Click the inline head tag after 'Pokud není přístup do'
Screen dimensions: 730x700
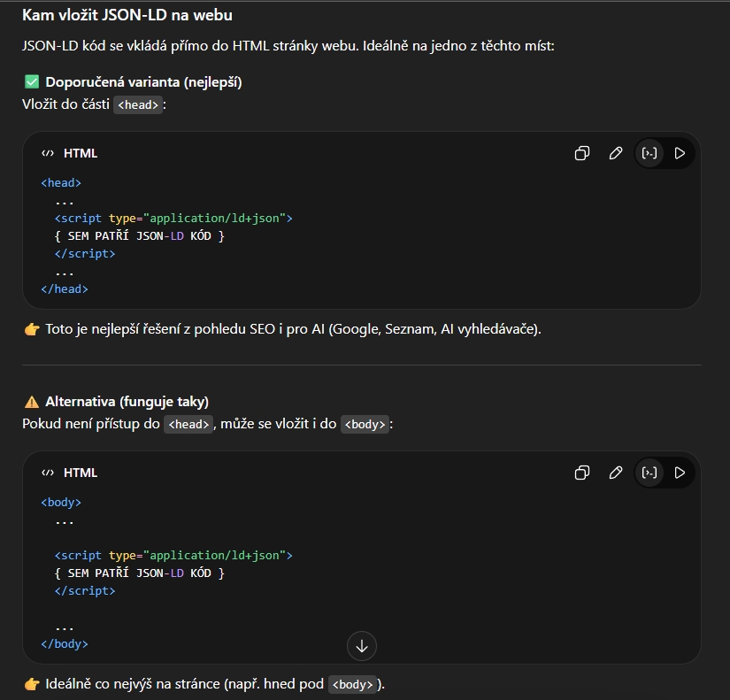click(188, 424)
